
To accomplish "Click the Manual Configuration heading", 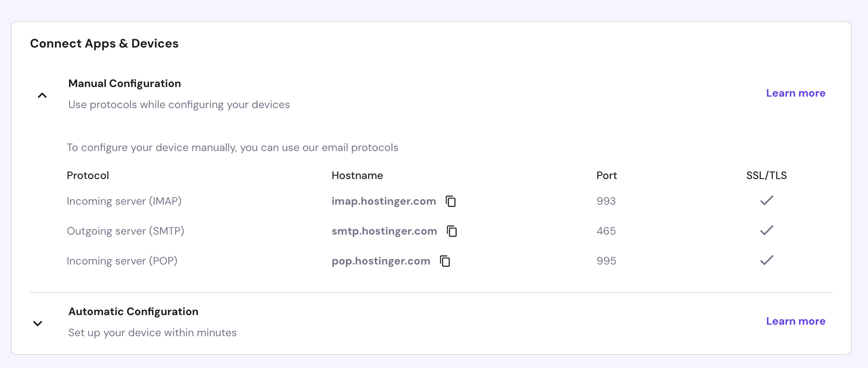I will [x=124, y=84].
